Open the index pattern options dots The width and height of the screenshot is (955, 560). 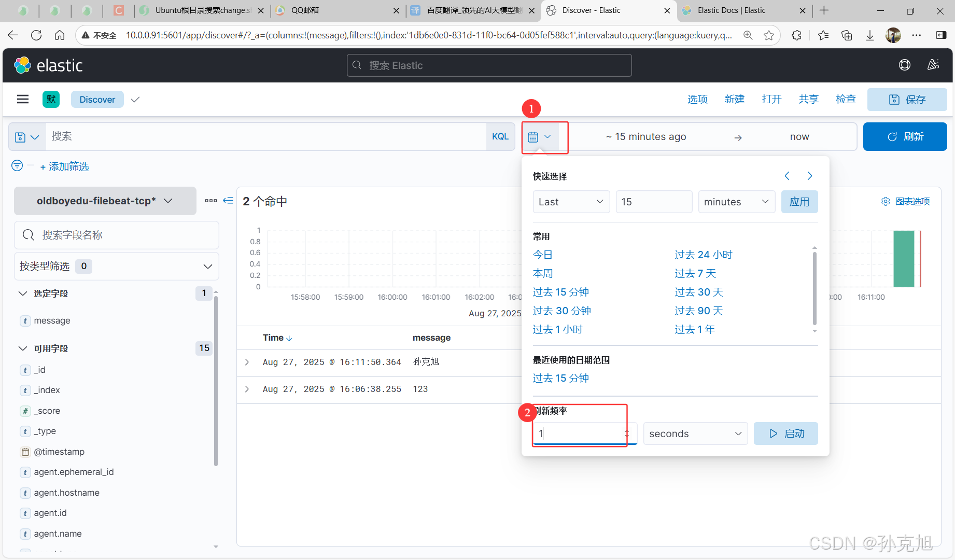point(210,201)
